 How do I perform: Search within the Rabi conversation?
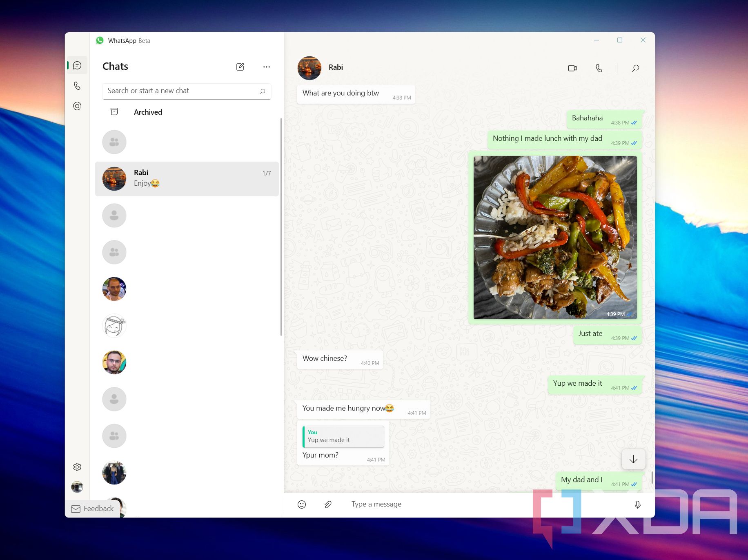[635, 68]
